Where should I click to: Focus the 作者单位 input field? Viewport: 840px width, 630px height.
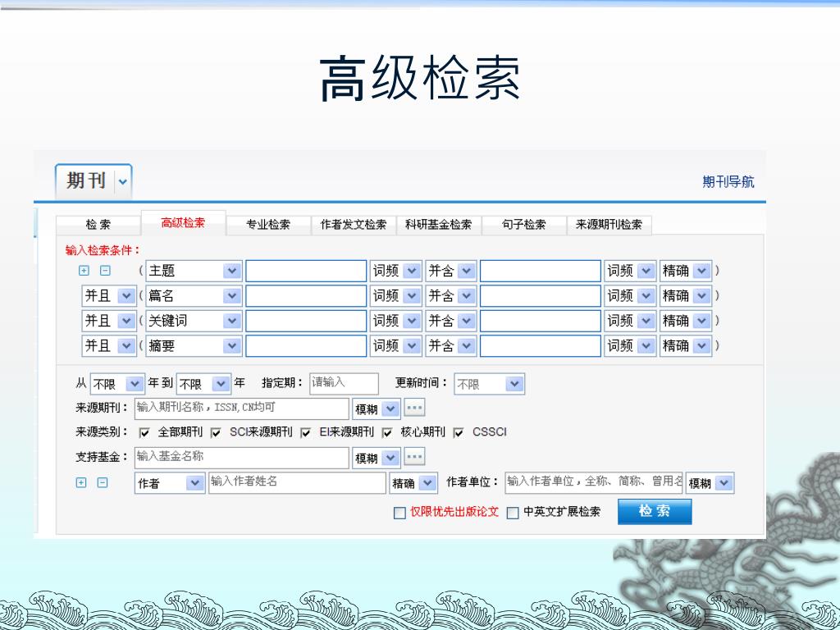click(594, 482)
